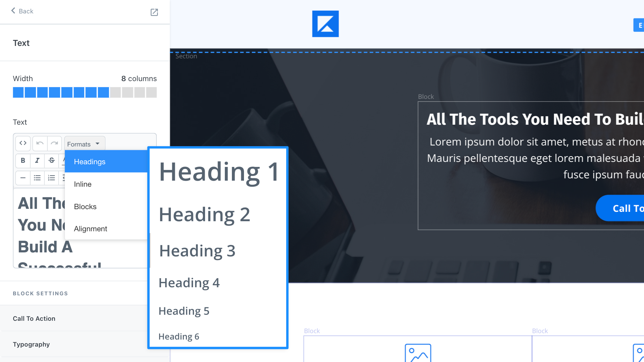This screenshot has width=644, height=362.
Task: Choose Heading 2 from the submenu
Action: pyautogui.click(x=204, y=215)
